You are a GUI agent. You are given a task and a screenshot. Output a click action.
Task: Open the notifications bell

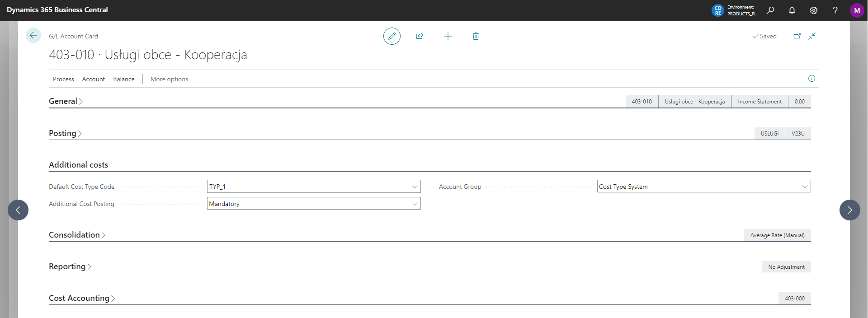coord(792,10)
